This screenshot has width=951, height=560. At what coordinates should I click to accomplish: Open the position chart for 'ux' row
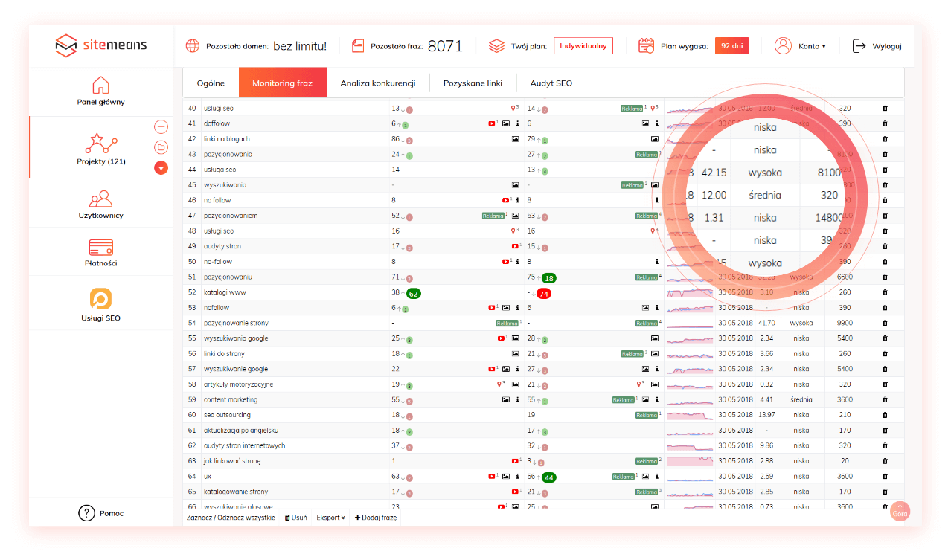pos(690,476)
